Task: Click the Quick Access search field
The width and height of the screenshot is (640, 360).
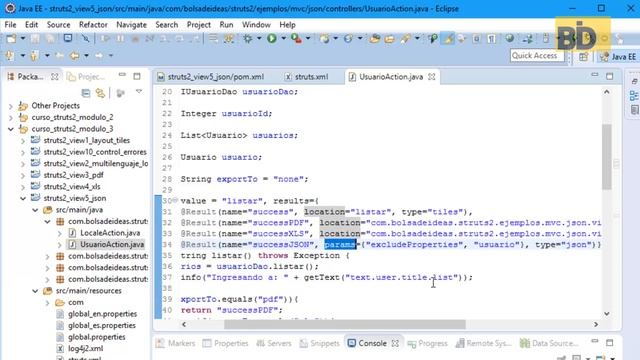Action: click(x=537, y=56)
